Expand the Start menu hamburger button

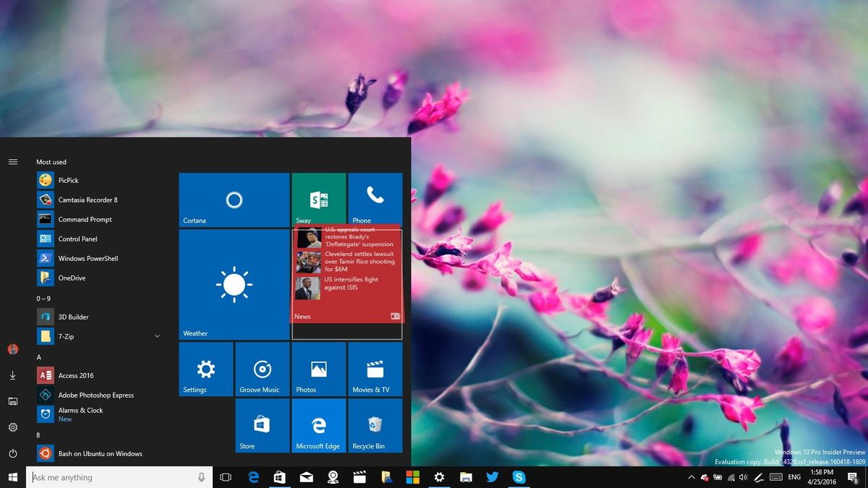tap(13, 162)
